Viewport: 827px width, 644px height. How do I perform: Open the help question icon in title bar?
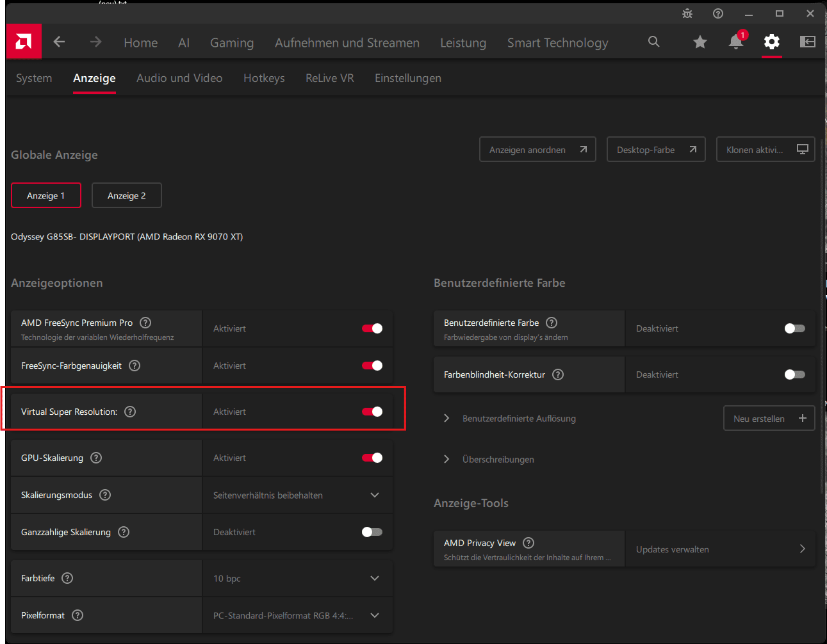point(718,13)
